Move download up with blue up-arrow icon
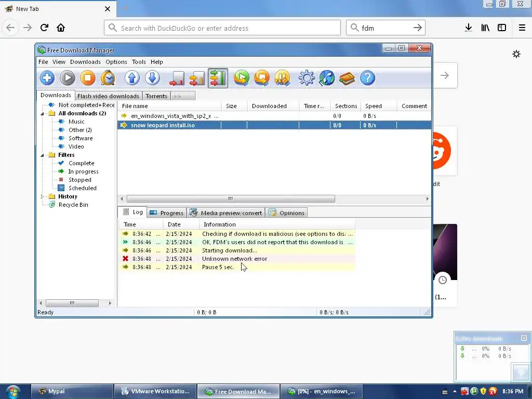The width and height of the screenshot is (532, 399). [132, 78]
